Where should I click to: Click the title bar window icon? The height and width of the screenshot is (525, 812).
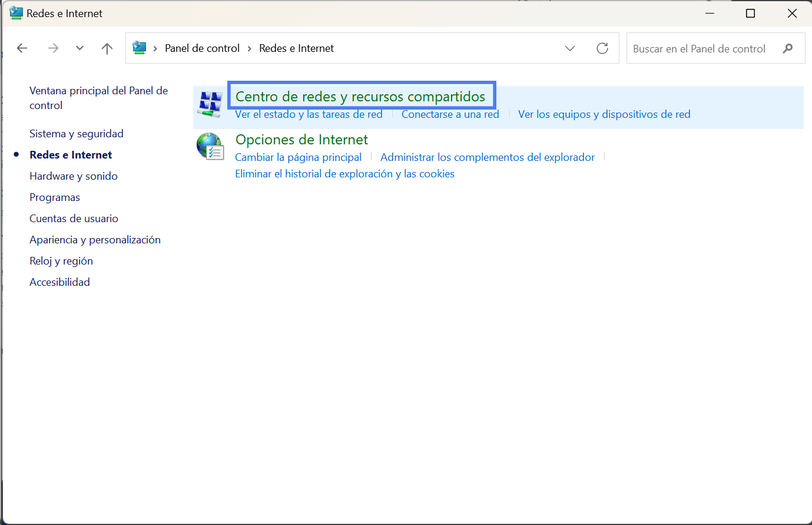click(16, 13)
